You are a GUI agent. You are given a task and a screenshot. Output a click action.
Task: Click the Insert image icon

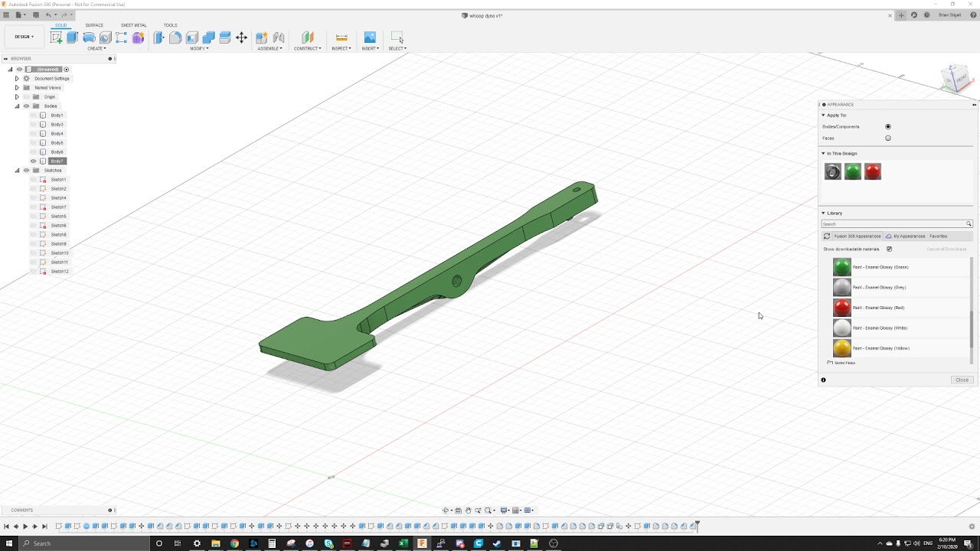click(x=370, y=37)
